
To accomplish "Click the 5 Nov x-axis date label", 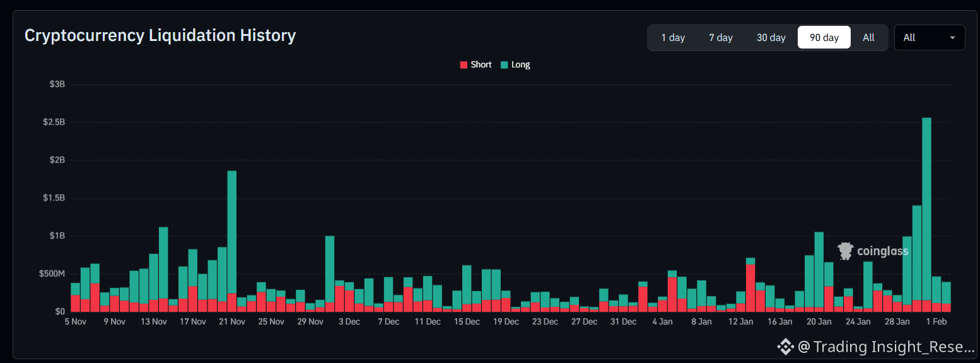I will 75,321.
